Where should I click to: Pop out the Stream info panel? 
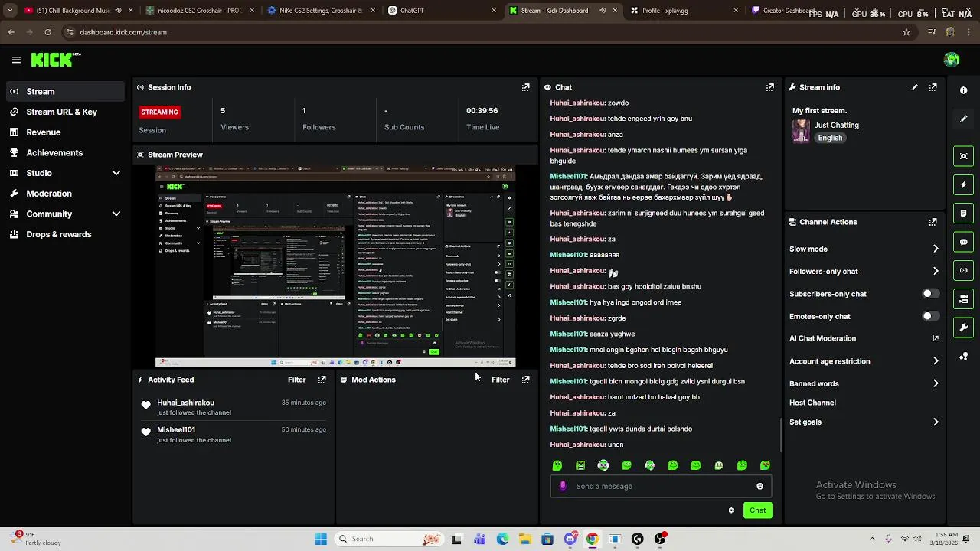tap(933, 87)
